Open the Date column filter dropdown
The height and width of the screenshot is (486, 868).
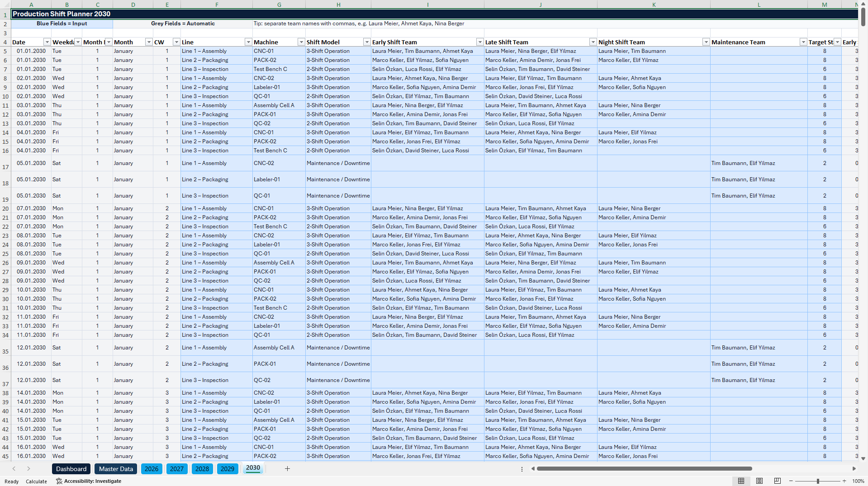click(x=47, y=42)
